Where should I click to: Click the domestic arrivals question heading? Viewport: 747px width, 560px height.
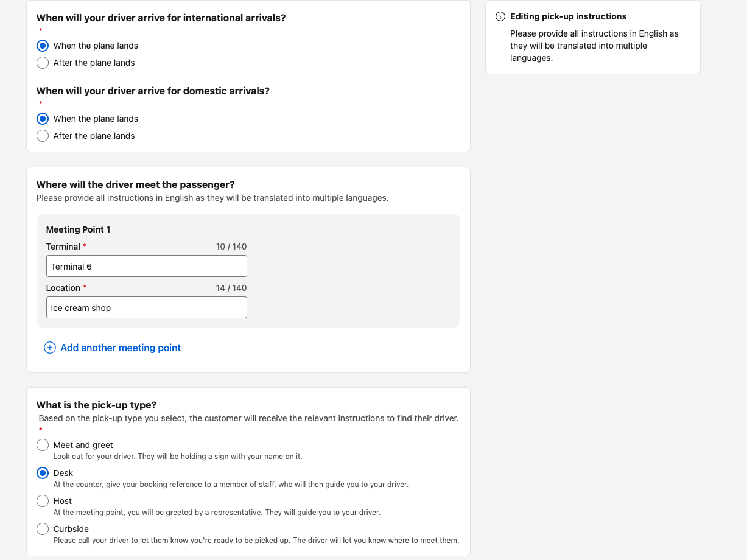(153, 91)
